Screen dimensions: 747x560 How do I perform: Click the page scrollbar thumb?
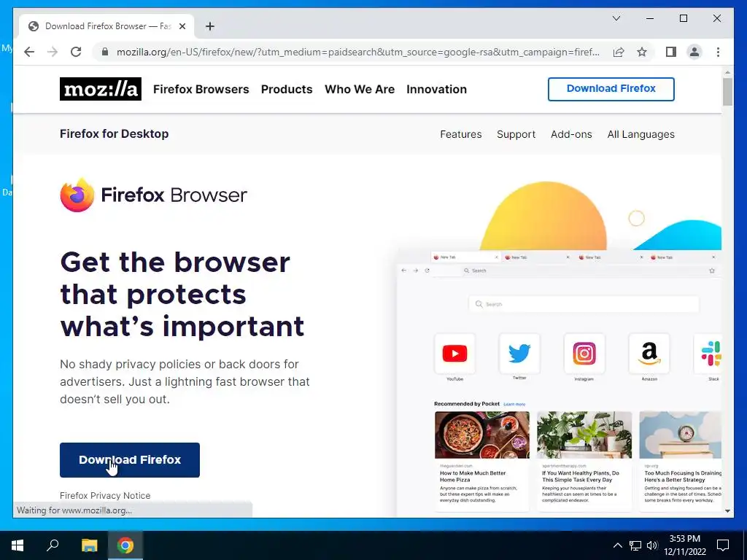pyautogui.click(x=727, y=92)
